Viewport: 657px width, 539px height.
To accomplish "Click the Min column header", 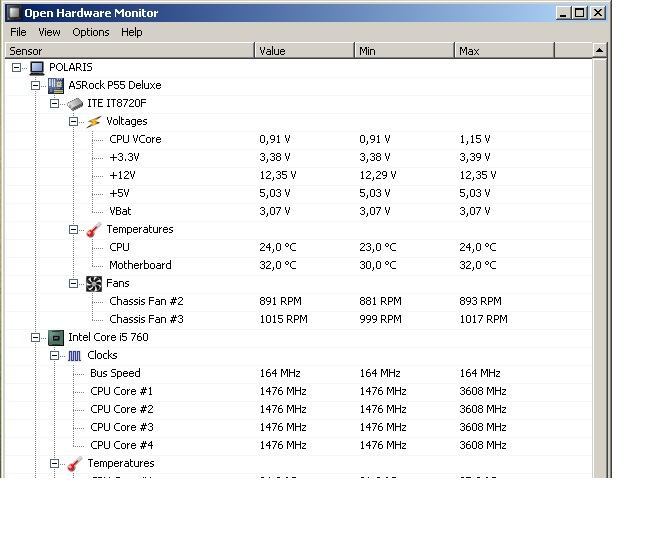I will pyautogui.click(x=404, y=51).
